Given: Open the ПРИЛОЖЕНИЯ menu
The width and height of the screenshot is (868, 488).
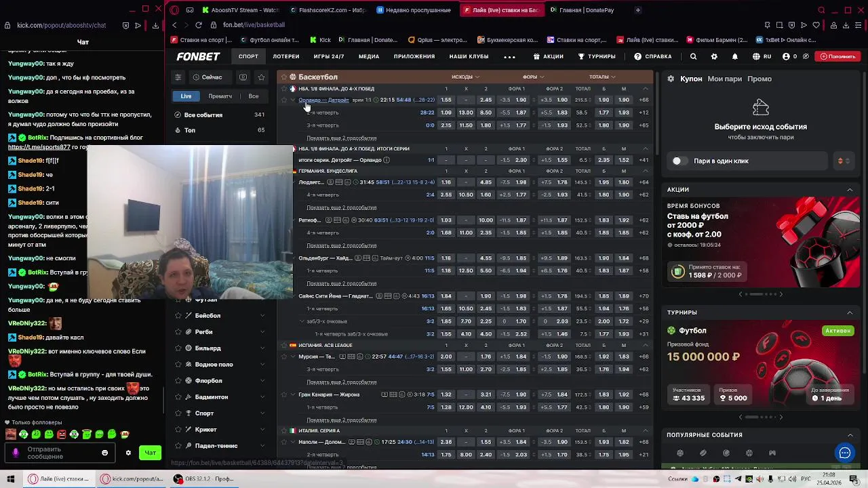Looking at the screenshot, I should coord(414,57).
